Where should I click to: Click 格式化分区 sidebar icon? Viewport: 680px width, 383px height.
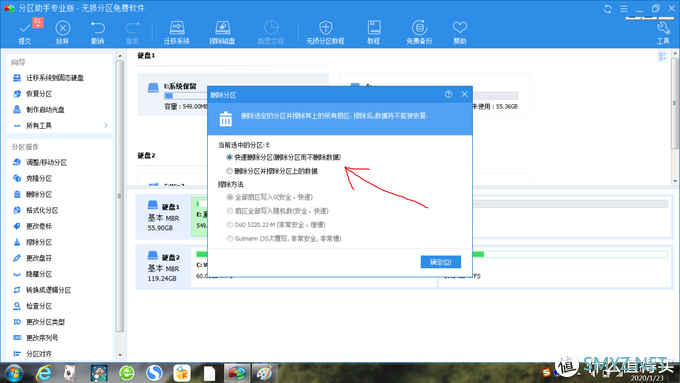point(17,210)
